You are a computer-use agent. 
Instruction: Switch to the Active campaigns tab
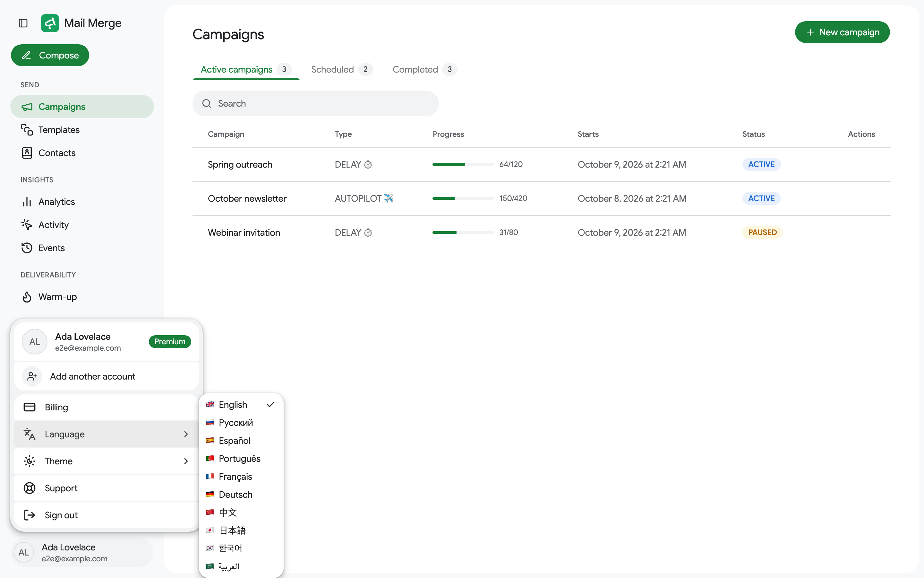coord(246,70)
